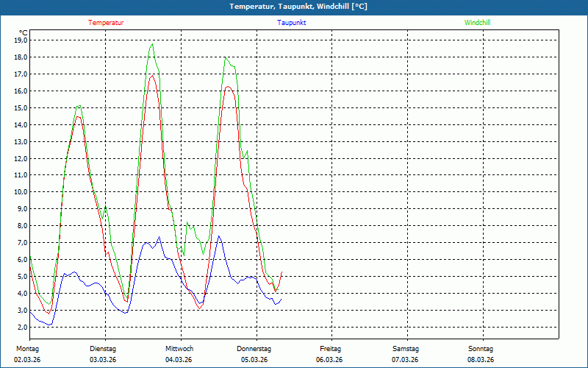Click the 02.03.26 date label
Viewport: 588px width, 368px height.
27,360
